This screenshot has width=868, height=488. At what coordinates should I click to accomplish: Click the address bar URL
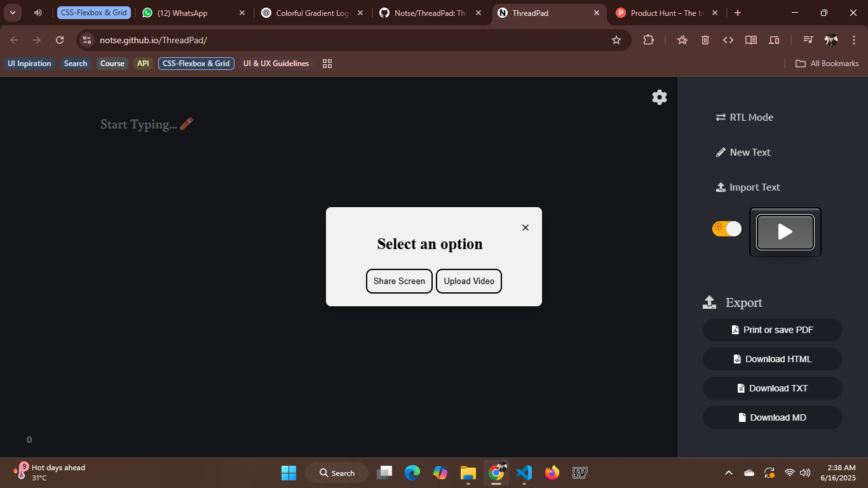(153, 40)
